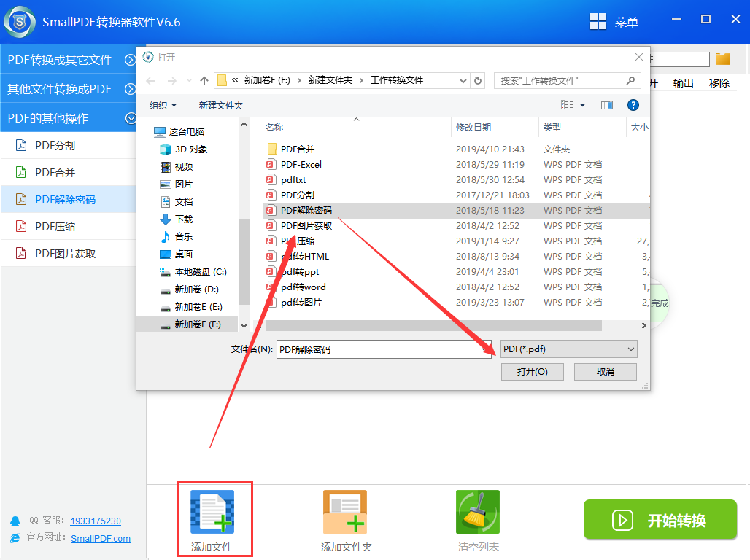Select the PDF-Excel file
Image resolution: width=750 pixels, height=560 pixels.
(x=294, y=165)
